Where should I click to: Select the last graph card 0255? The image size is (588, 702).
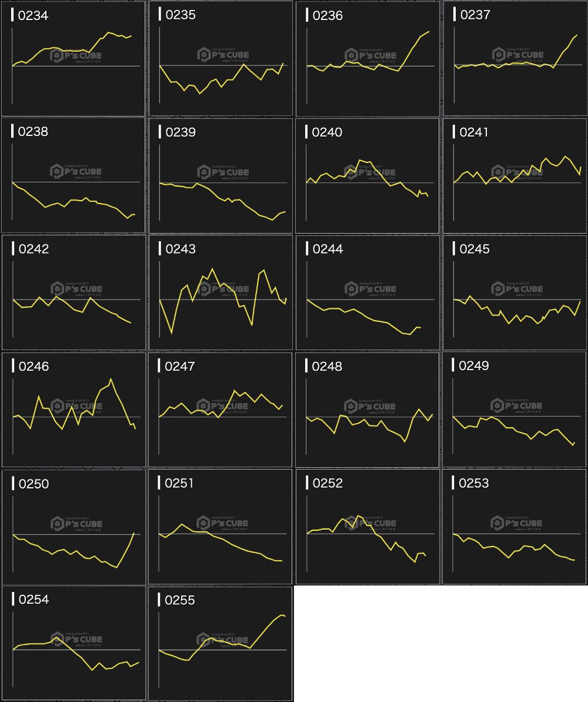[220, 643]
